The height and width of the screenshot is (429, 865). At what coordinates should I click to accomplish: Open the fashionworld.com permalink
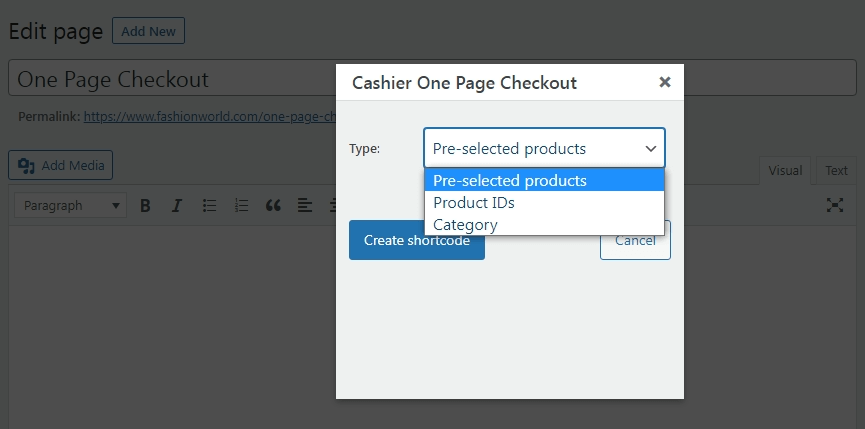210,116
